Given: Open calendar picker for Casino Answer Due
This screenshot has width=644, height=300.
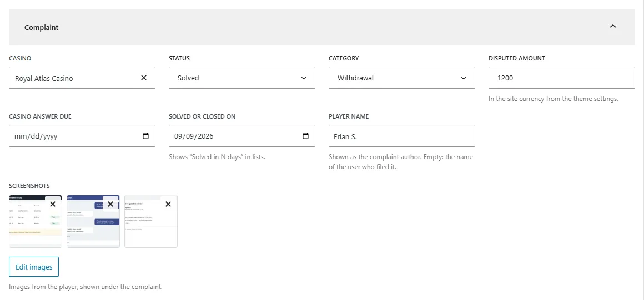Looking at the screenshot, I should [145, 136].
